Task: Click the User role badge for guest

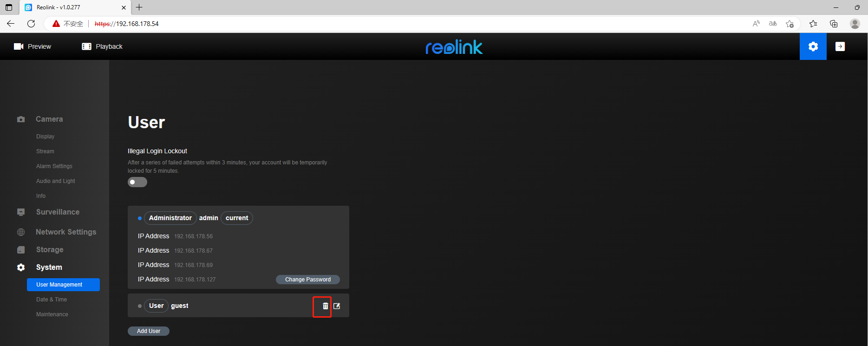Action: [x=157, y=306]
